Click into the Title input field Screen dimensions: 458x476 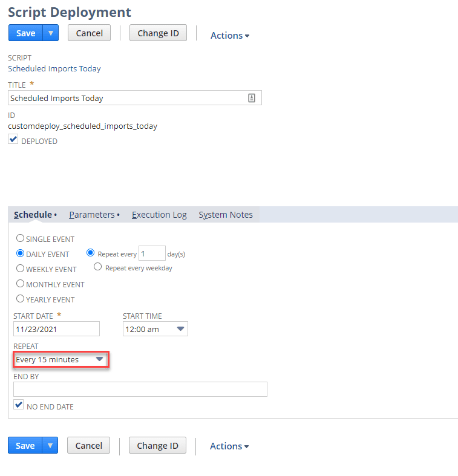tap(135, 98)
